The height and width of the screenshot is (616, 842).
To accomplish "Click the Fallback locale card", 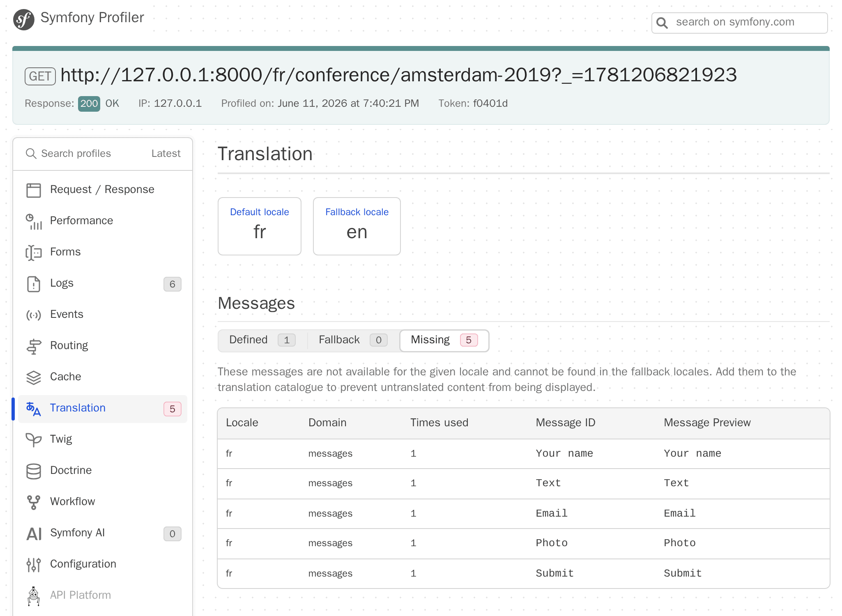I will click(x=357, y=226).
